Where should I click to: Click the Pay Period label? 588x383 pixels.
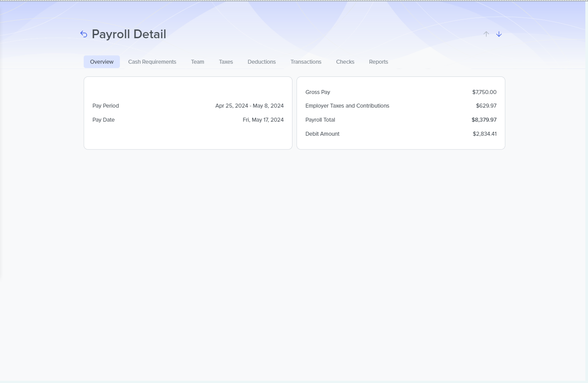pyautogui.click(x=106, y=106)
